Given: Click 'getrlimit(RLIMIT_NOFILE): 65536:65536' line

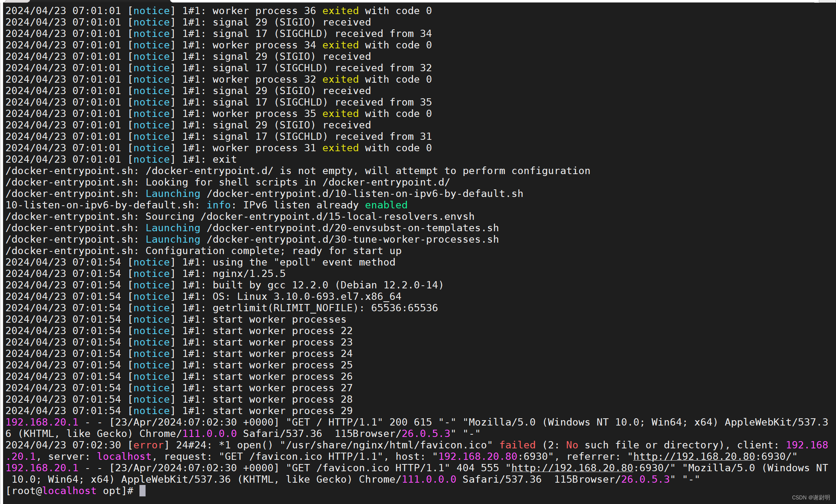Looking at the screenshot, I should 222,308.
